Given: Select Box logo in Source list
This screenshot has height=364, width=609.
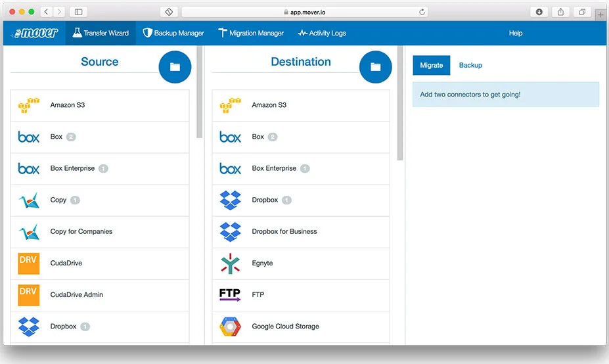Looking at the screenshot, I should tap(29, 137).
